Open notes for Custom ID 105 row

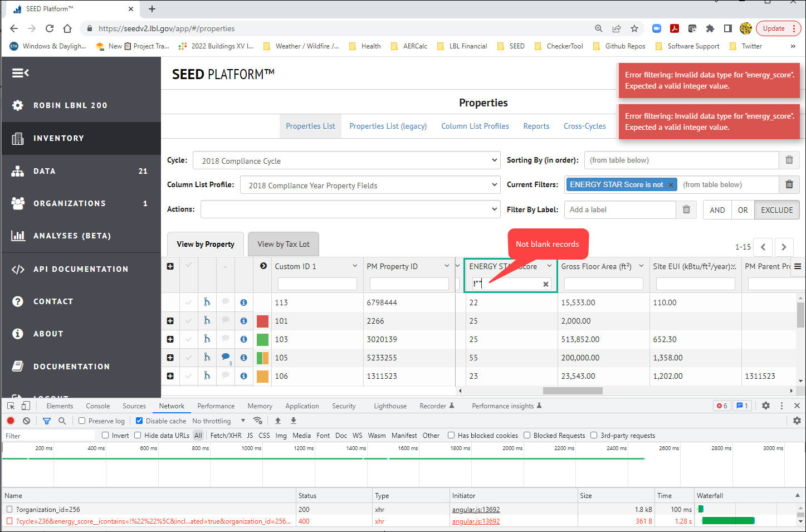[x=226, y=357]
